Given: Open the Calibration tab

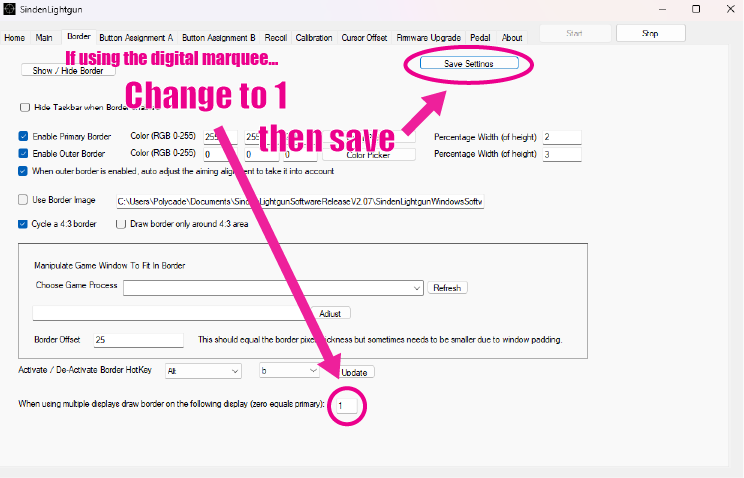Looking at the screenshot, I should (314, 37).
